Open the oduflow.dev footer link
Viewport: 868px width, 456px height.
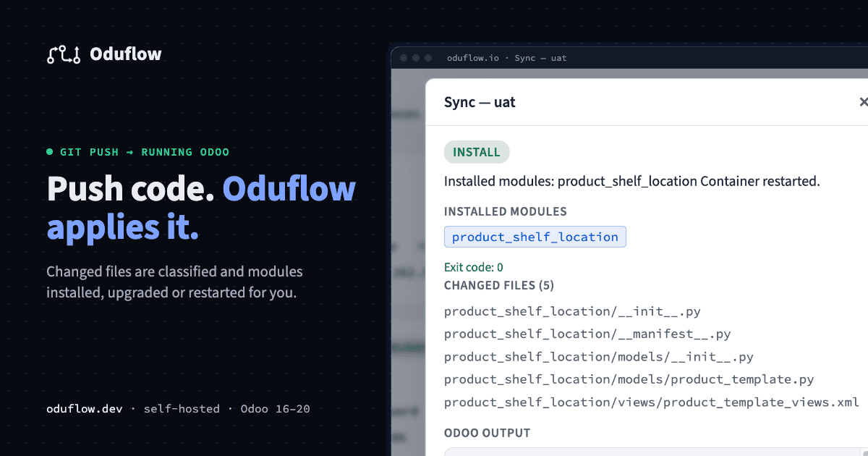point(85,409)
